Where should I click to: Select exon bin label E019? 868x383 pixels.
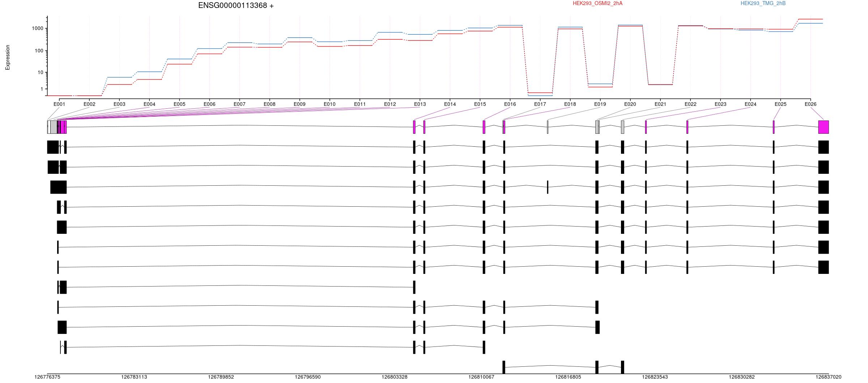[600, 104]
